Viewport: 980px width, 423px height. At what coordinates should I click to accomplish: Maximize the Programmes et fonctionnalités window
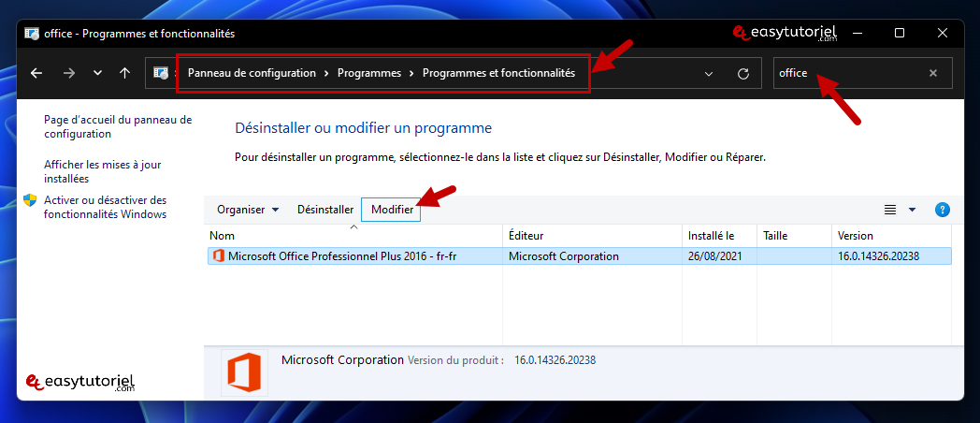(x=900, y=33)
